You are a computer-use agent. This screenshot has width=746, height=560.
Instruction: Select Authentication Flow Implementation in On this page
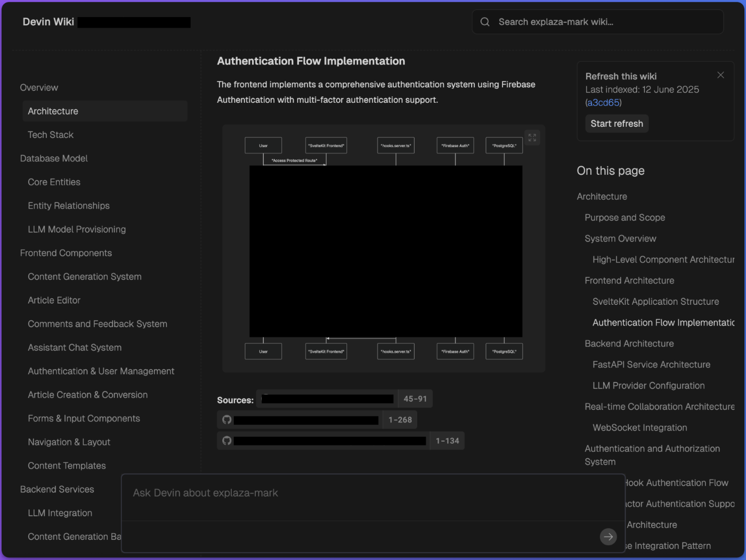(x=663, y=323)
